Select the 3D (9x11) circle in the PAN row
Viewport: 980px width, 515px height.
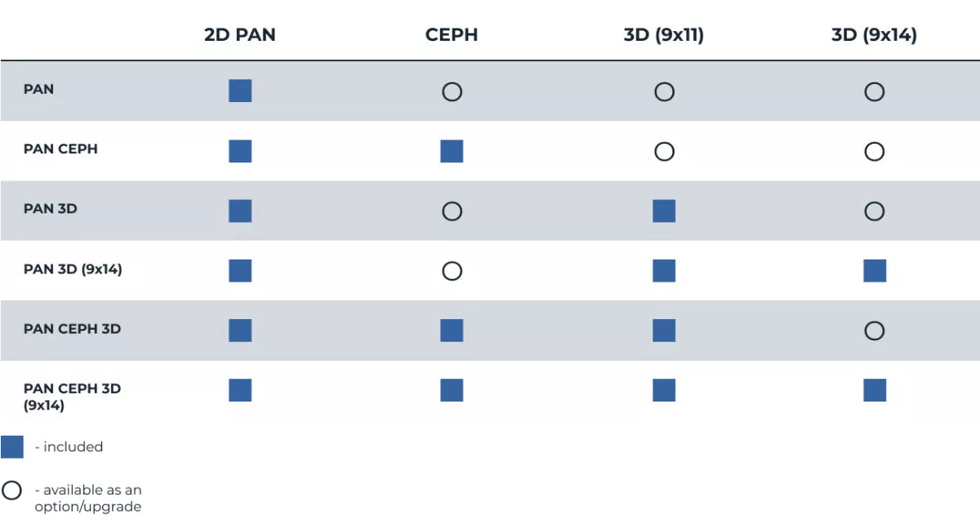coord(664,91)
